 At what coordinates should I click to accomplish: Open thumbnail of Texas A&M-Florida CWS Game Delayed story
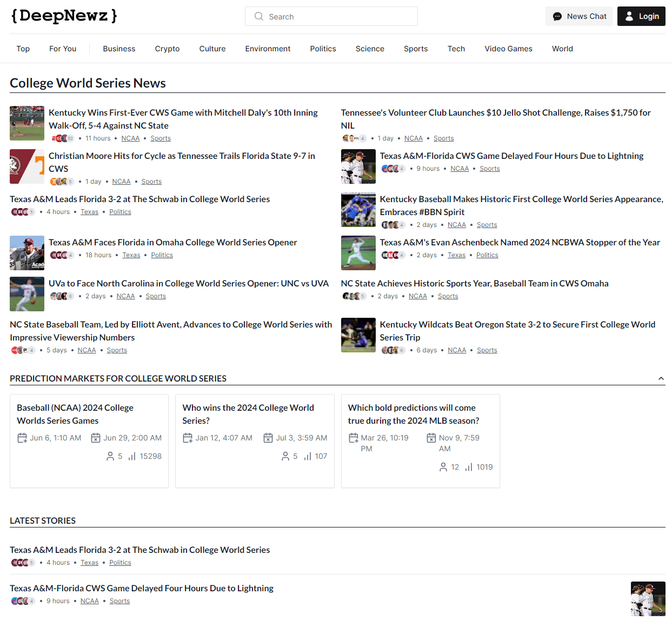click(358, 166)
